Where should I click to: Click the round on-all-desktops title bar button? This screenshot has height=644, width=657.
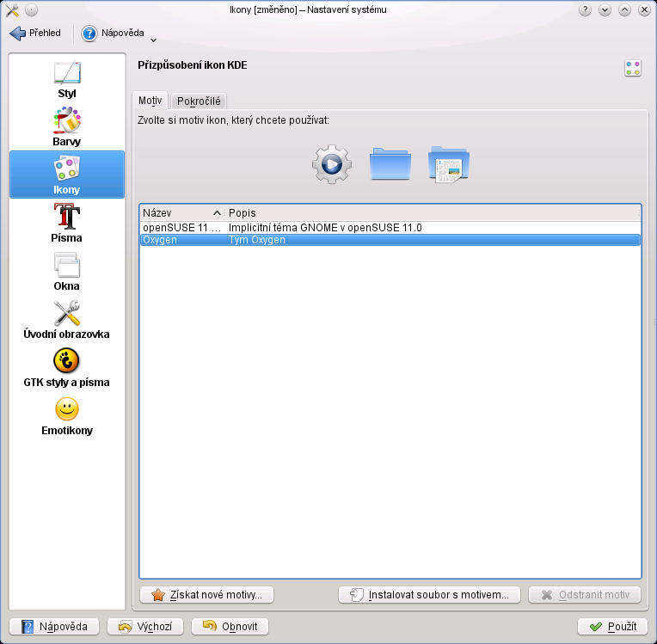click(32, 9)
